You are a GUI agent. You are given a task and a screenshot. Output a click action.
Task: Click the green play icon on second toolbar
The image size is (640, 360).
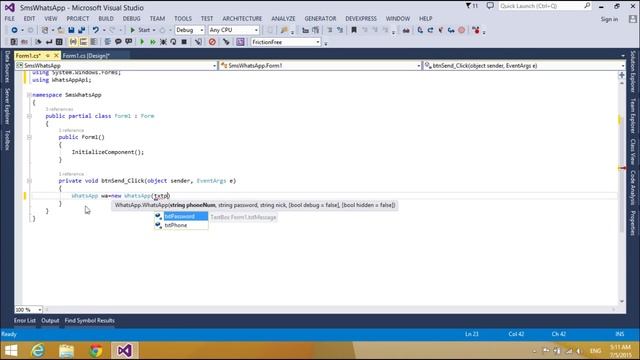[x=142, y=42]
